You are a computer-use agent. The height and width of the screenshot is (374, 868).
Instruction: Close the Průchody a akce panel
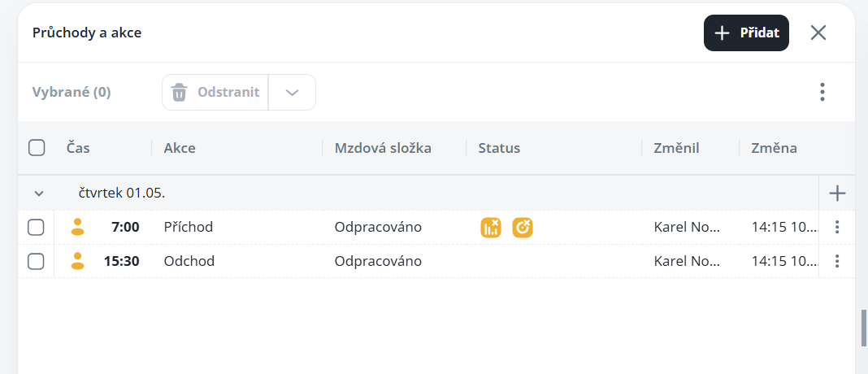818,33
